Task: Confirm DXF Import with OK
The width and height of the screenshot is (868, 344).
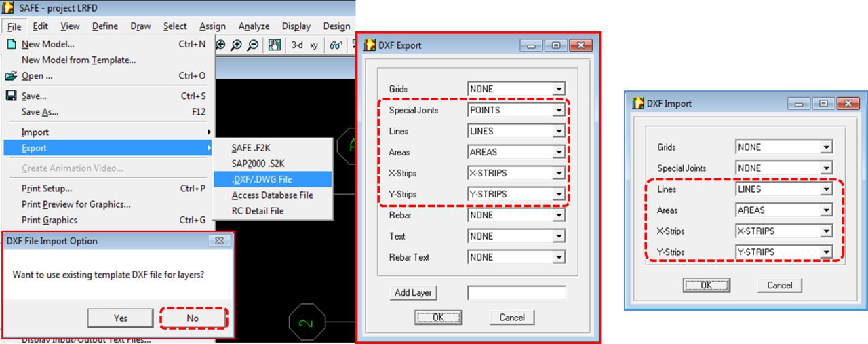Action: tap(706, 285)
